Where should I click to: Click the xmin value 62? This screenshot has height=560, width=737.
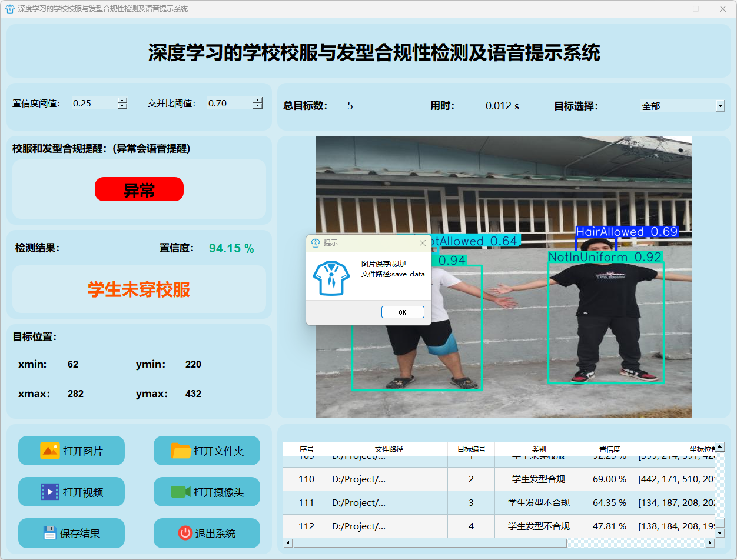(x=73, y=364)
